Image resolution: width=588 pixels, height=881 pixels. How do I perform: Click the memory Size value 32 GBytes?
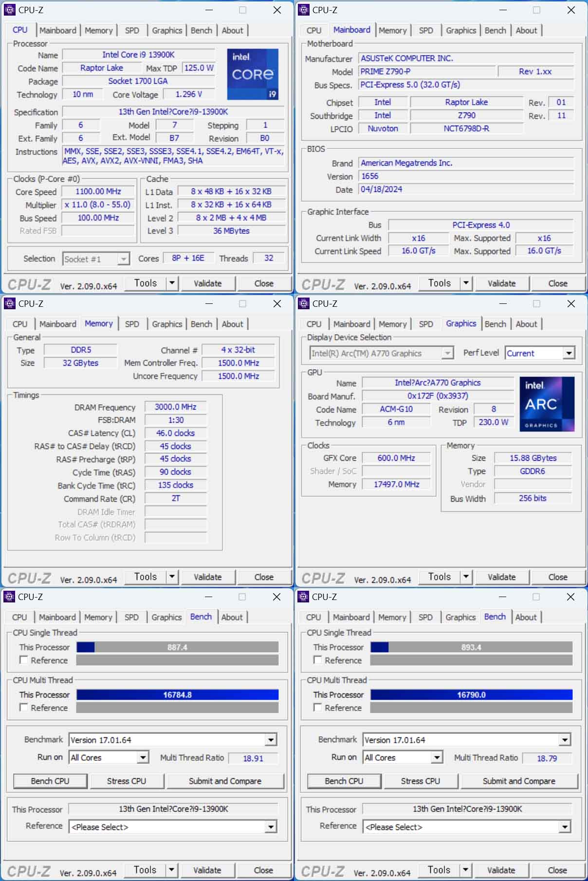pyautogui.click(x=81, y=363)
